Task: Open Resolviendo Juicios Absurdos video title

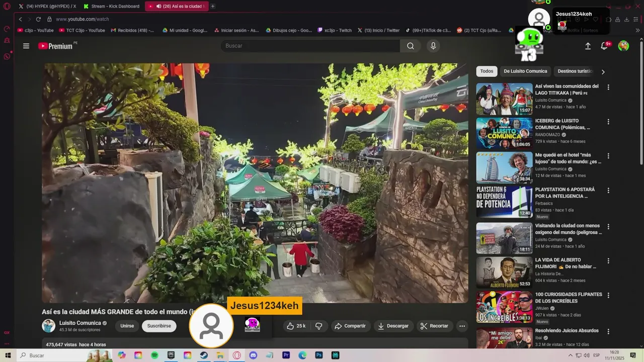Action: pos(567,331)
